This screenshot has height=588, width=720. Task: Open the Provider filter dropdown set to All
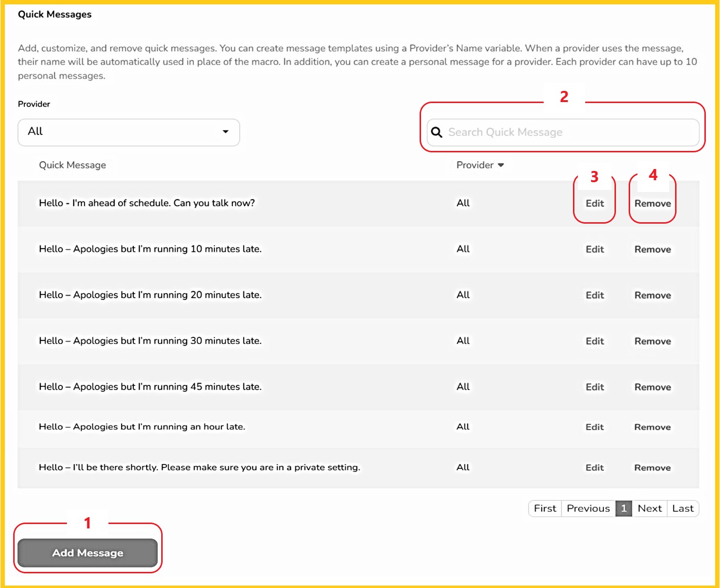pyautogui.click(x=128, y=132)
